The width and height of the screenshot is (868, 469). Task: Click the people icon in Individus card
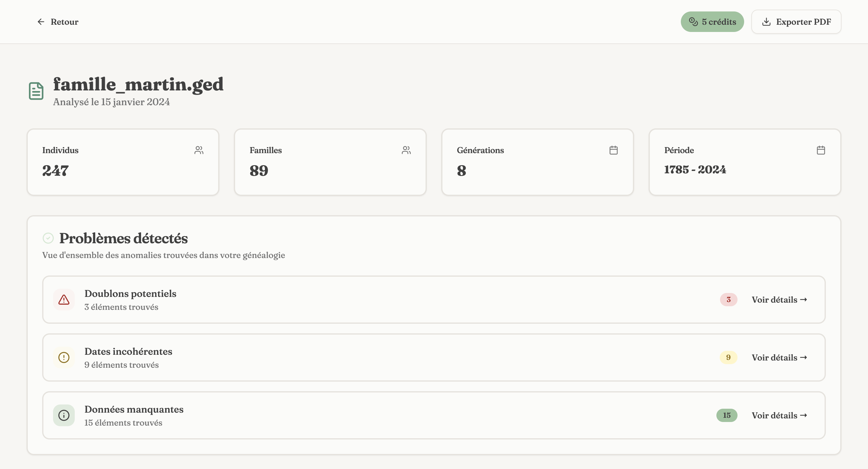click(199, 150)
